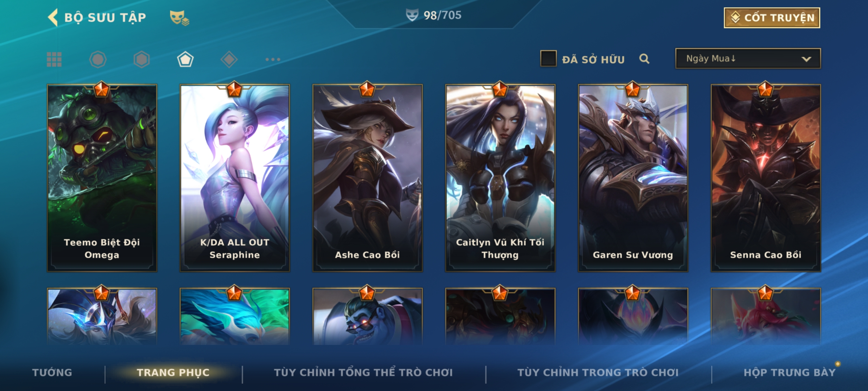Open Tùy Chỉnh Trong Trò Chơi tab
Image resolution: width=868 pixels, height=391 pixels.
coord(598,373)
